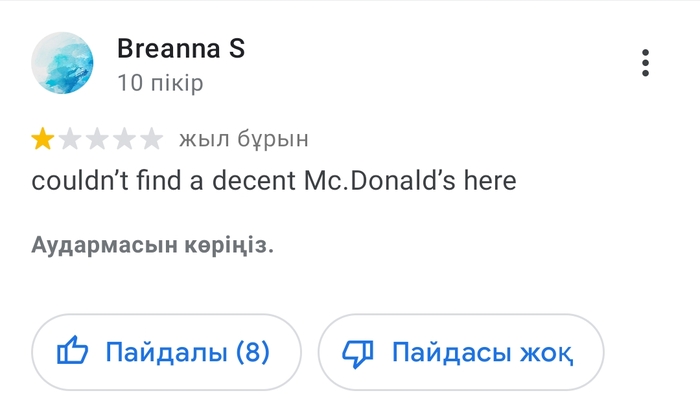The width and height of the screenshot is (700, 404).
Task: Click the reviewer name Breanna S
Action: tap(181, 48)
